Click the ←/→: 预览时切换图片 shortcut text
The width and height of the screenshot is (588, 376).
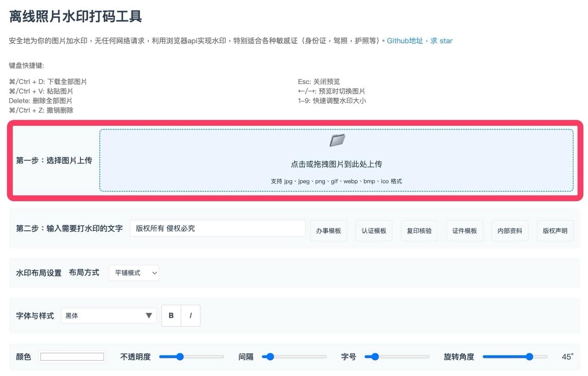coord(331,91)
